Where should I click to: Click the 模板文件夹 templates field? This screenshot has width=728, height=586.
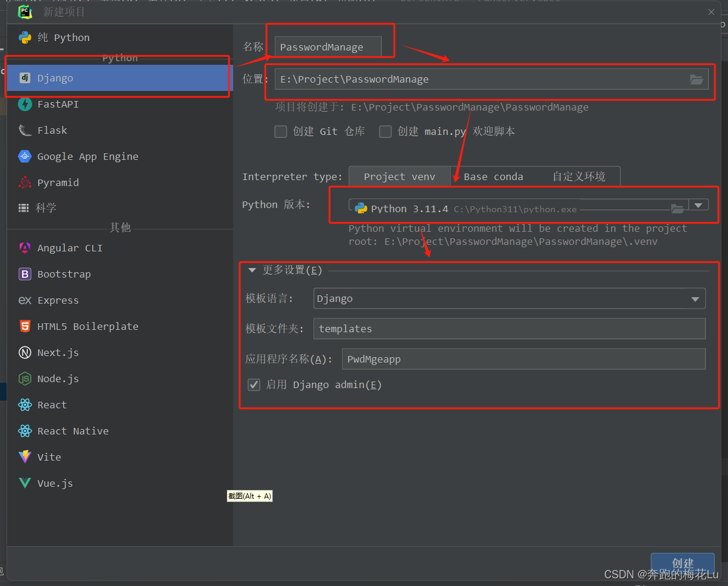(509, 329)
